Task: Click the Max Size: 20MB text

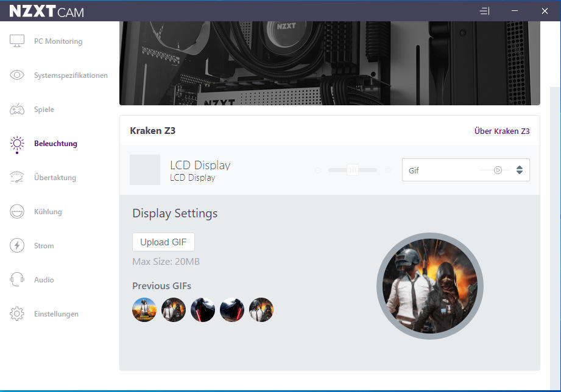Action: 166,262
